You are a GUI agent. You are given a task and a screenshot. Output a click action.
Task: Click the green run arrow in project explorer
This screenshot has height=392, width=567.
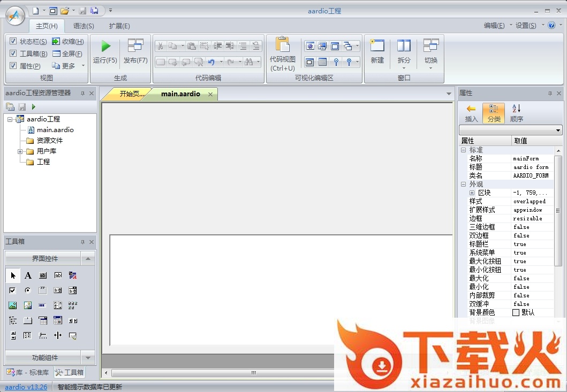[34, 106]
